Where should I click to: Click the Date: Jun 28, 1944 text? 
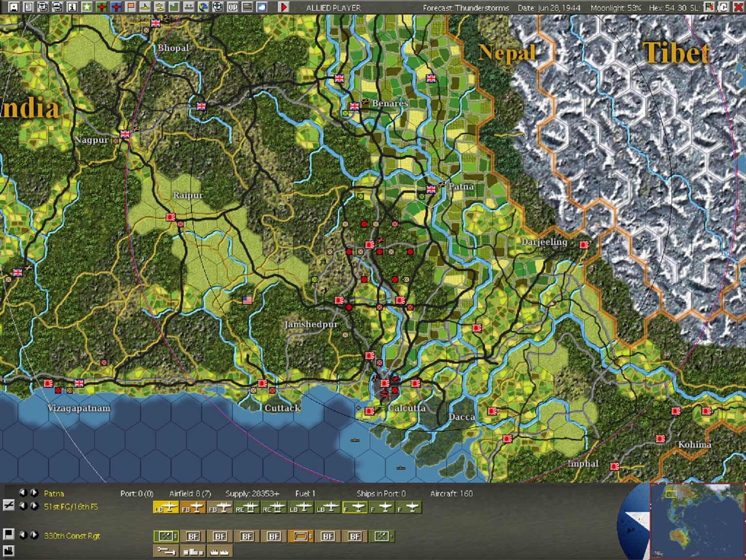click(550, 8)
